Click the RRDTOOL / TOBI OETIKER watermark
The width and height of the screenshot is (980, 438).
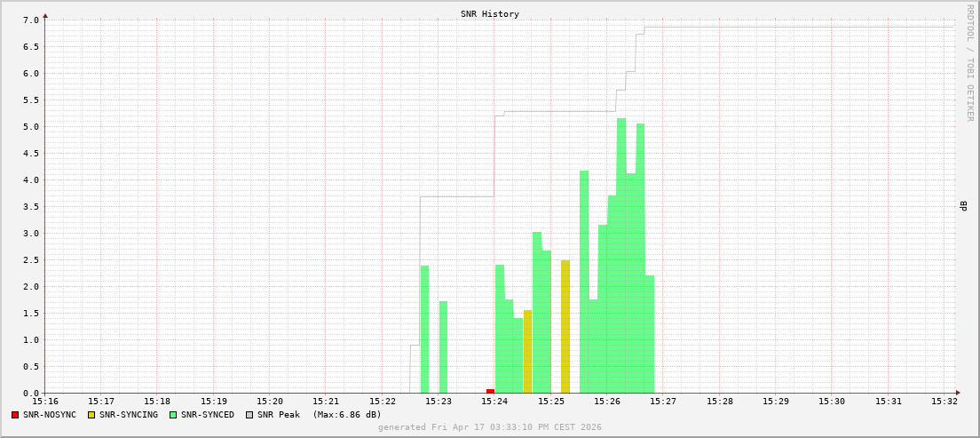pos(969,62)
